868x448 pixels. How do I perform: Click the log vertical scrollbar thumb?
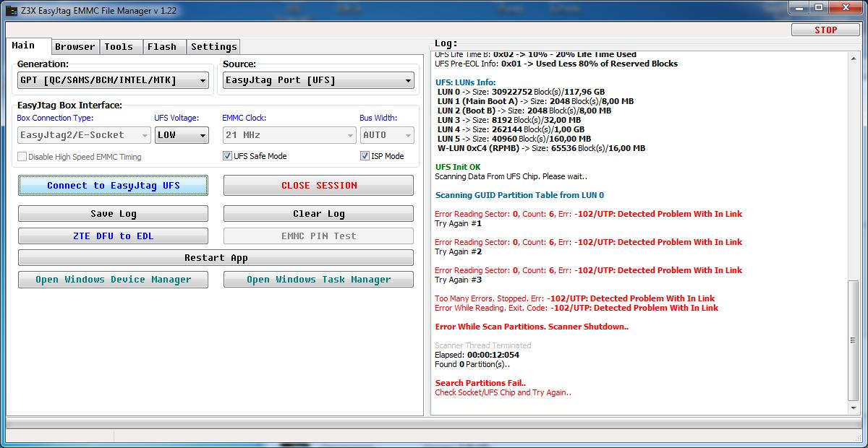pos(854,340)
